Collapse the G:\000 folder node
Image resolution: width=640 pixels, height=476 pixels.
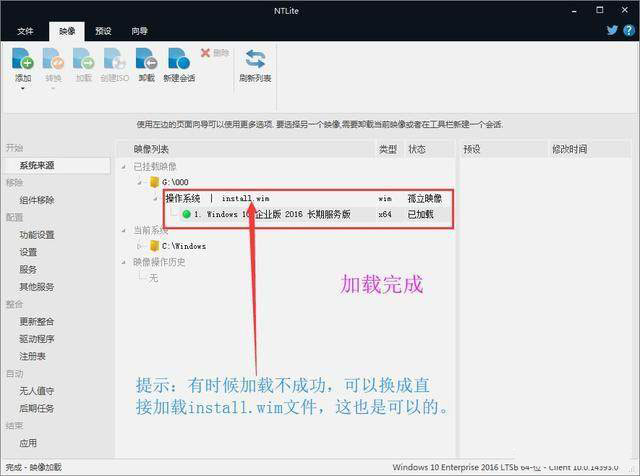pyautogui.click(x=140, y=182)
